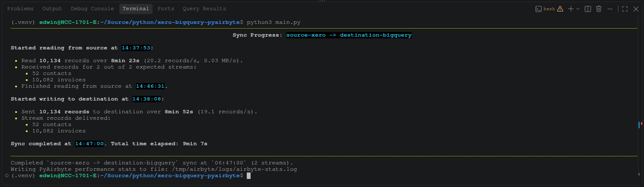This screenshot has height=187, width=644.
Task: Click the 'bash' terminal label
Action: point(549,9)
